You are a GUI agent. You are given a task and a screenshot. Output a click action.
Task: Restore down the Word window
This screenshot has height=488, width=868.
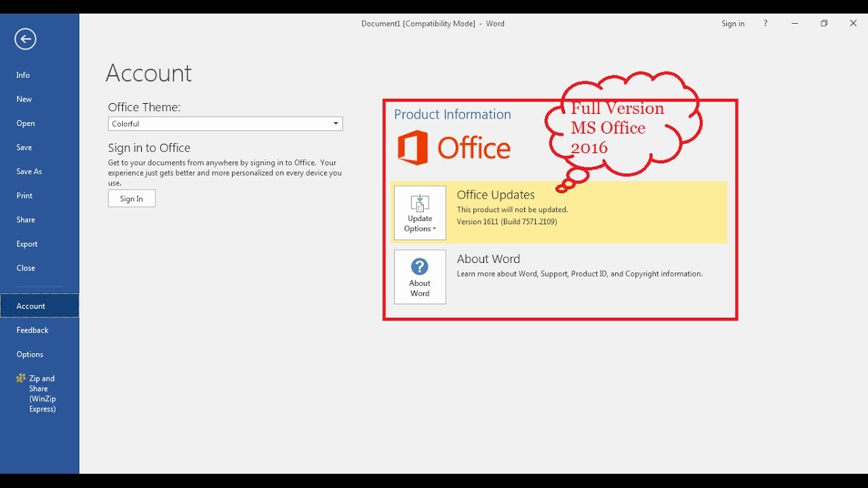tap(824, 24)
